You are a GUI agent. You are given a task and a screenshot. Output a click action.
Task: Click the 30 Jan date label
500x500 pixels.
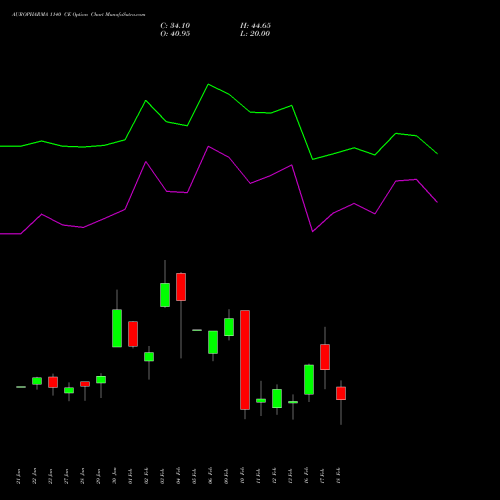pyautogui.click(x=115, y=476)
